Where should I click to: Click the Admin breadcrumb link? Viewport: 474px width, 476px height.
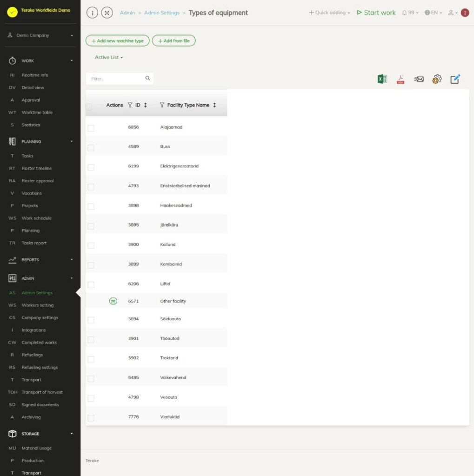click(127, 13)
